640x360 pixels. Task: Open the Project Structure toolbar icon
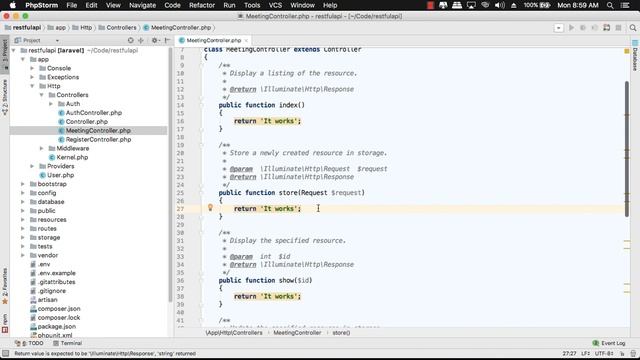click(607, 28)
